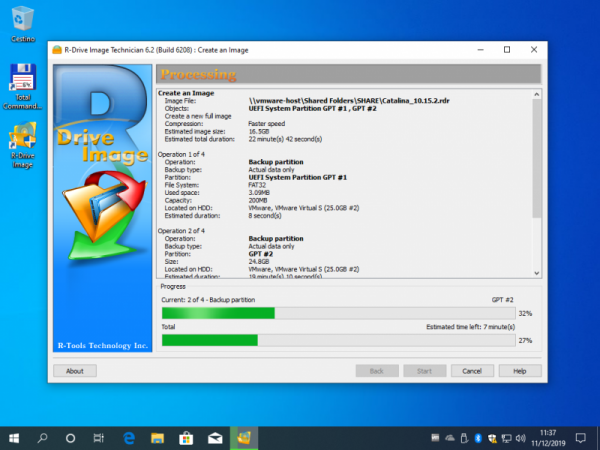Click 'Operation 1 of 4' heading
The height and width of the screenshot is (450, 600).
point(181,154)
